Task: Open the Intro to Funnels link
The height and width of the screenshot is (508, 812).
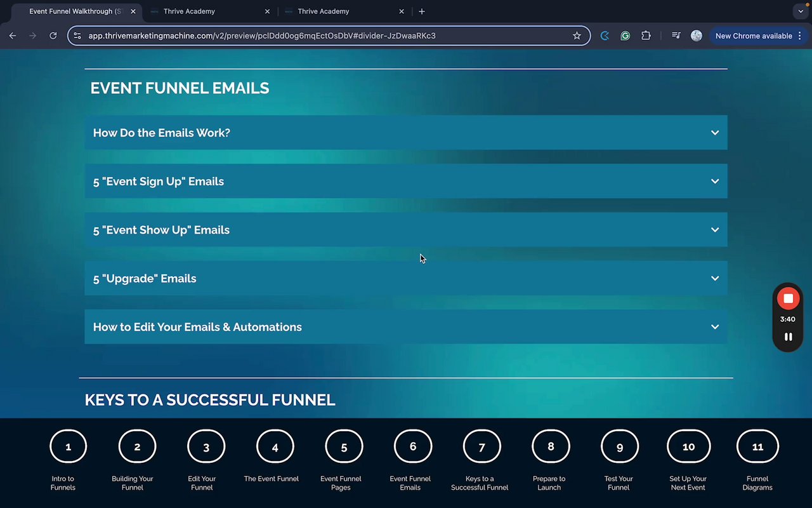Action: pos(63,483)
